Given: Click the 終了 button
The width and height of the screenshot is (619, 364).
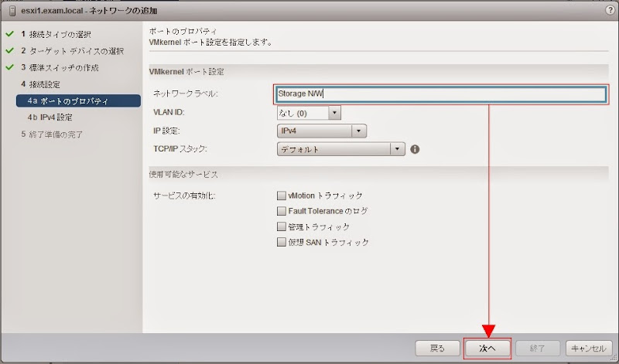Looking at the screenshot, I should pyautogui.click(x=538, y=349).
